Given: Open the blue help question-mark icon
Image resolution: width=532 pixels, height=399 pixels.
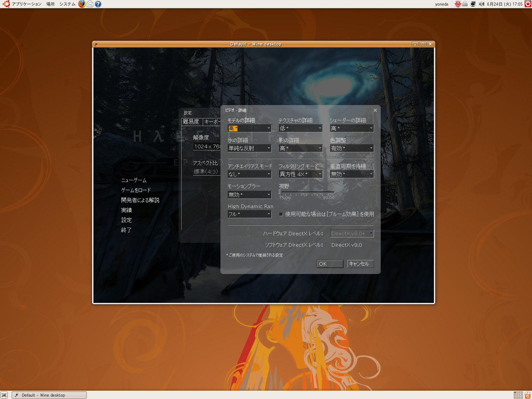Looking at the screenshot, I should 98,4.
